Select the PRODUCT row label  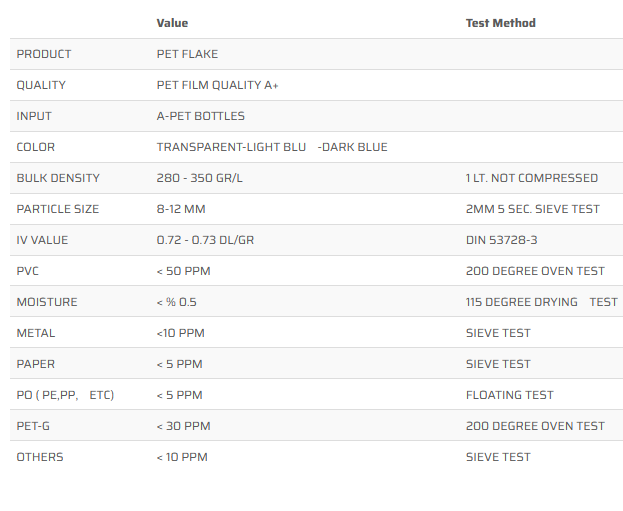(x=44, y=54)
